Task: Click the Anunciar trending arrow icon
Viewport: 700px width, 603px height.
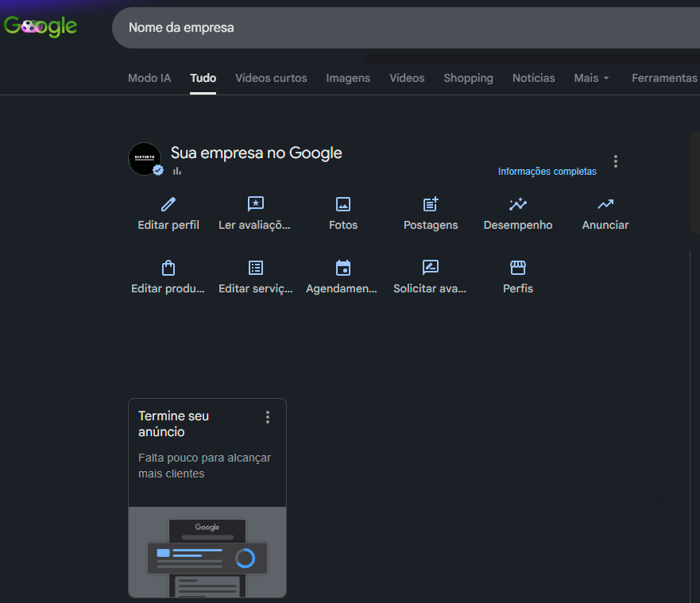Action: 605,204
